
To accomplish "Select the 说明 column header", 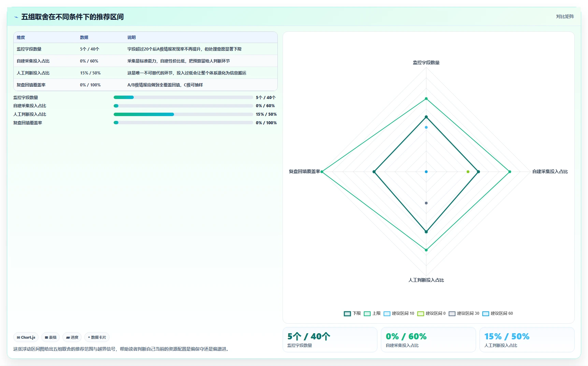I will 131,38.
